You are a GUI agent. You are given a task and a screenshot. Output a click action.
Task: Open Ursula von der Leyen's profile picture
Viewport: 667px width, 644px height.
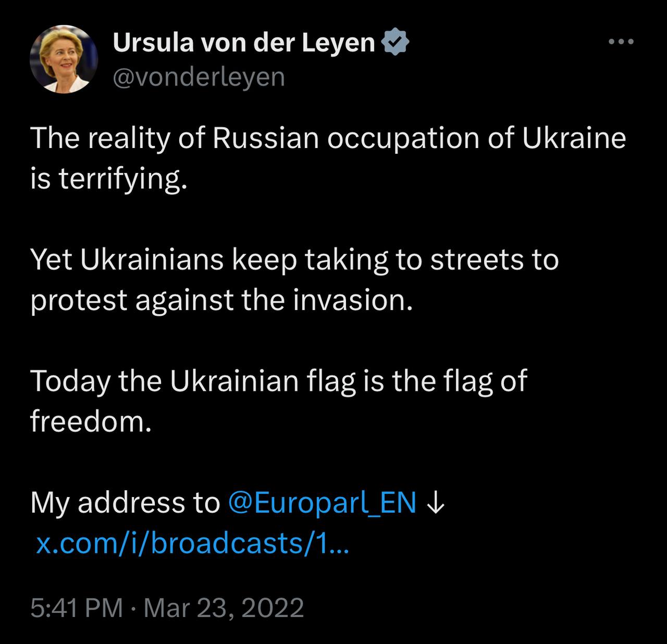64,59
